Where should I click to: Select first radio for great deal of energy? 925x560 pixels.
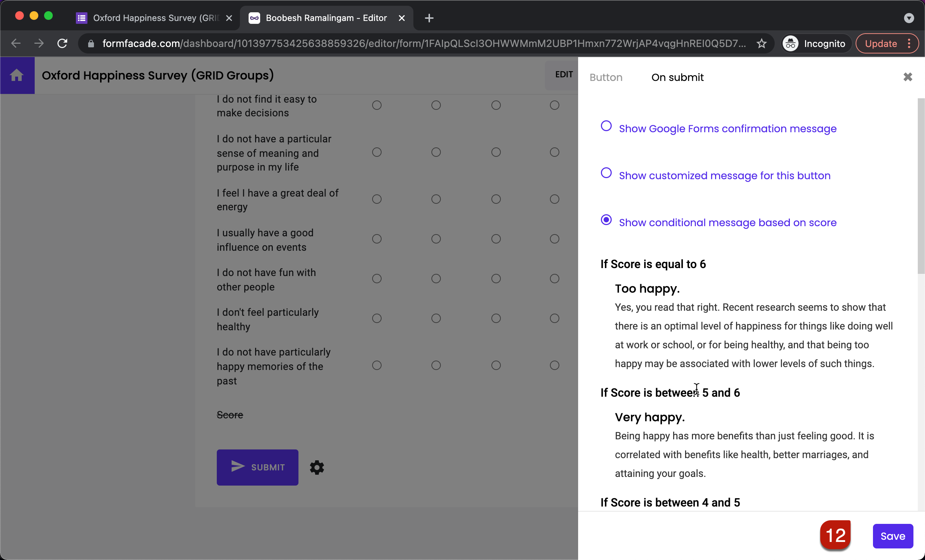[377, 199]
